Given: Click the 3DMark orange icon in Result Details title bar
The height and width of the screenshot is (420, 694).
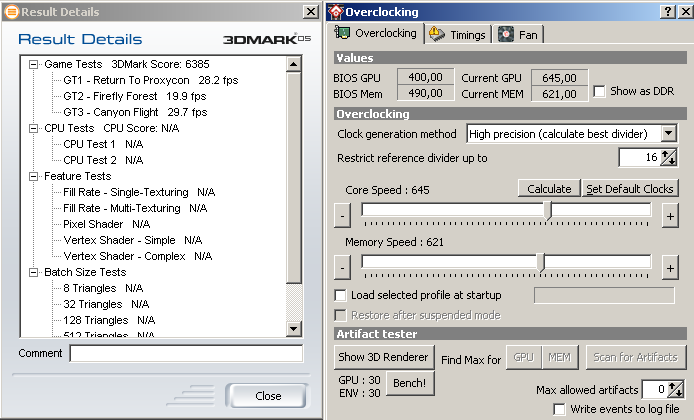Looking at the screenshot, I should pos(12,12).
